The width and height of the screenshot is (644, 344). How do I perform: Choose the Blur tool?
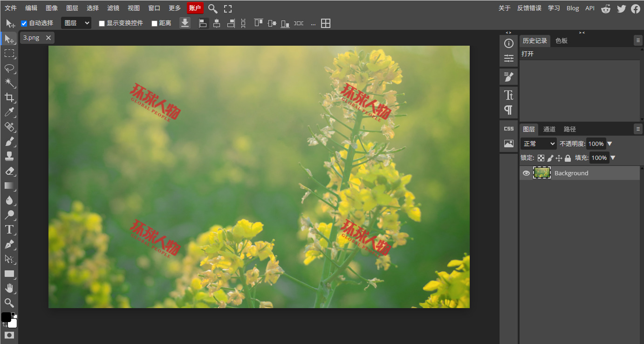9,200
